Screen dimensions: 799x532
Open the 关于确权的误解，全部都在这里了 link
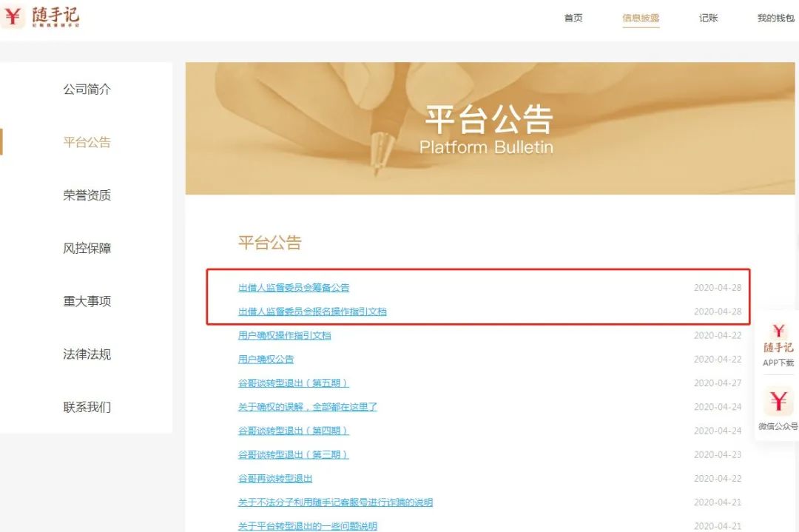coord(306,406)
